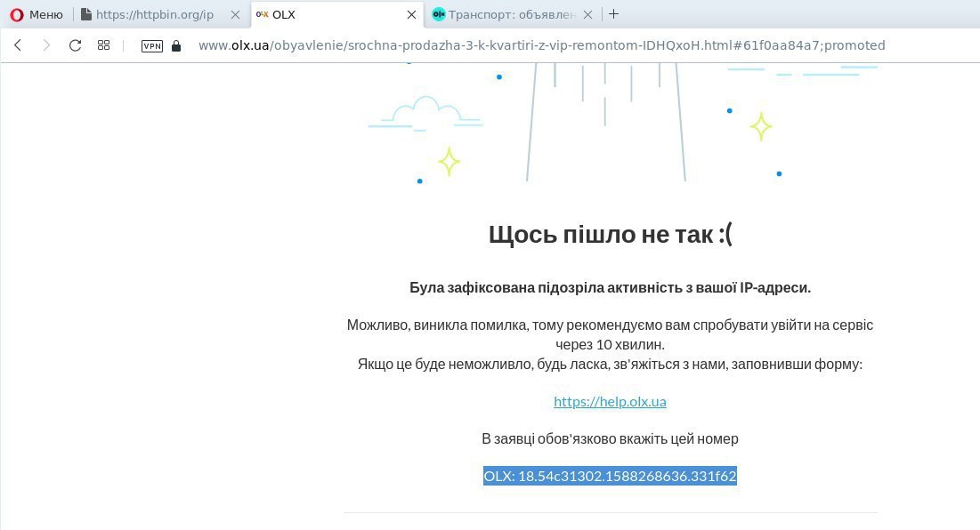Switch to the Транспорт объявления tab

(x=513, y=14)
